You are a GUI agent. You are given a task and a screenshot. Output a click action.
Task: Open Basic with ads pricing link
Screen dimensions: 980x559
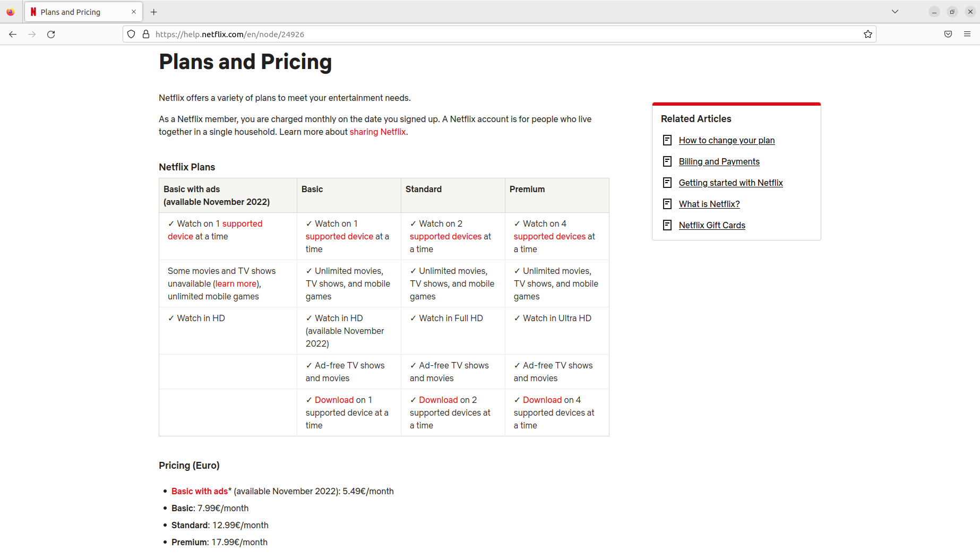(x=200, y=491)
